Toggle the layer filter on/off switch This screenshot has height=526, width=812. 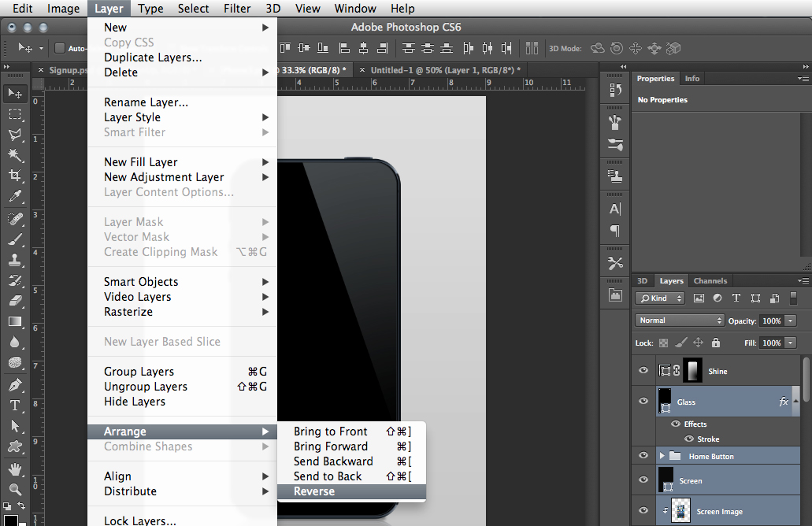793,298
